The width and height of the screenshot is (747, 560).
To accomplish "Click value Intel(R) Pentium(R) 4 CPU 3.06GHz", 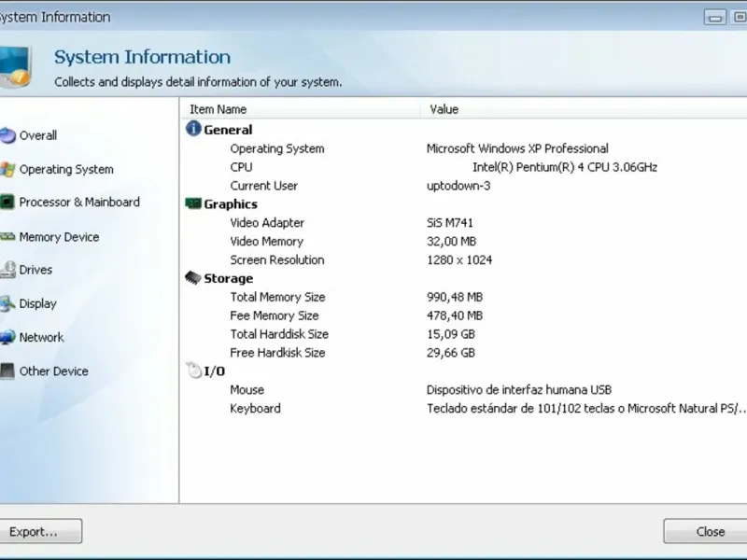I will pos(565,167).
